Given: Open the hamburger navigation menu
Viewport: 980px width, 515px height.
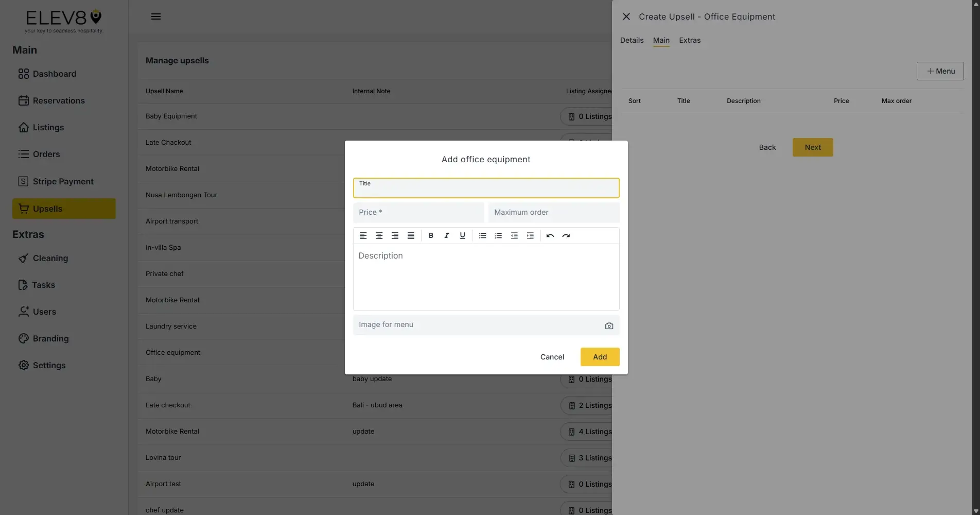Looking at the screenshot, I should [x=156, y=16].
